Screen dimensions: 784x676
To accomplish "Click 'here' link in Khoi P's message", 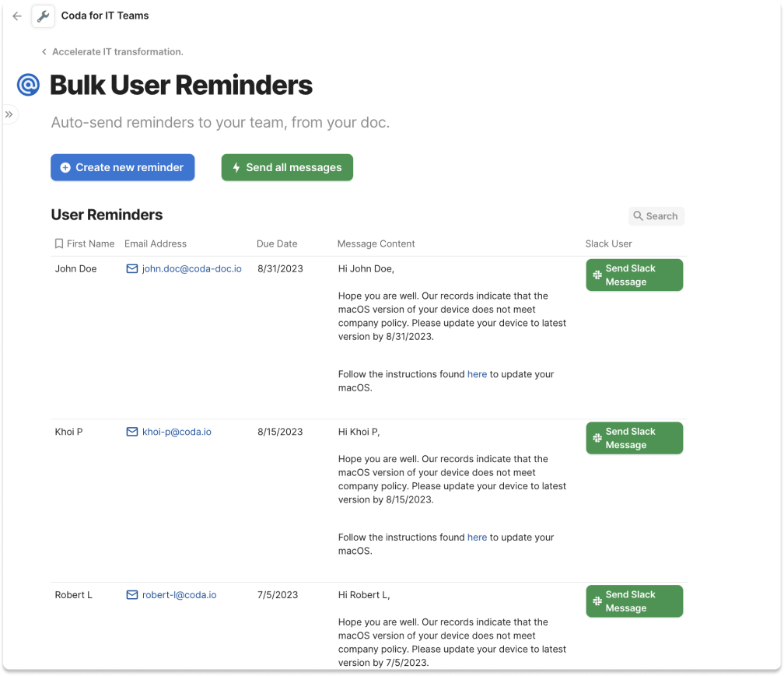I will (x=477, y=538).
